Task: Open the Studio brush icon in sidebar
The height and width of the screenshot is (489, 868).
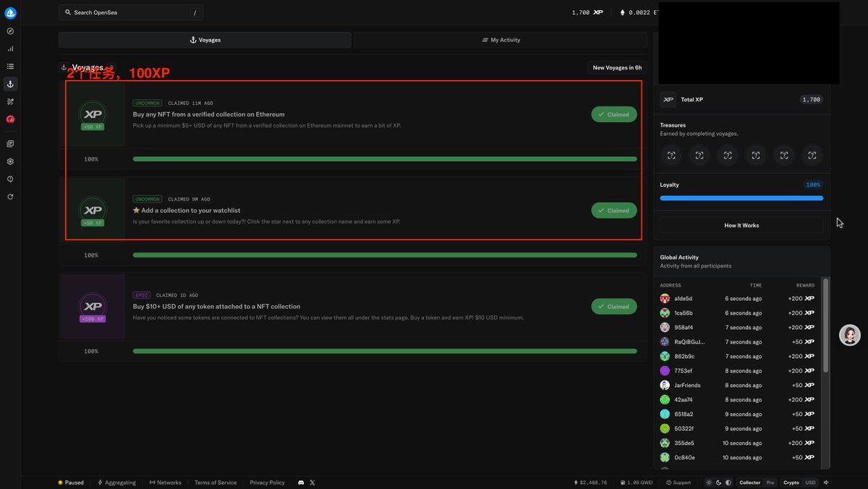Action: (x=10, y=102)
